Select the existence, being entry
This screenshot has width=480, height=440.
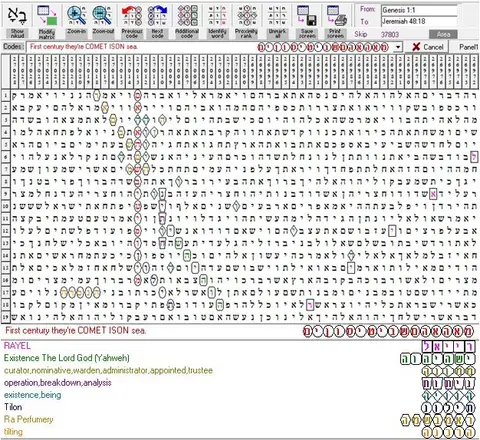[33, 395]
